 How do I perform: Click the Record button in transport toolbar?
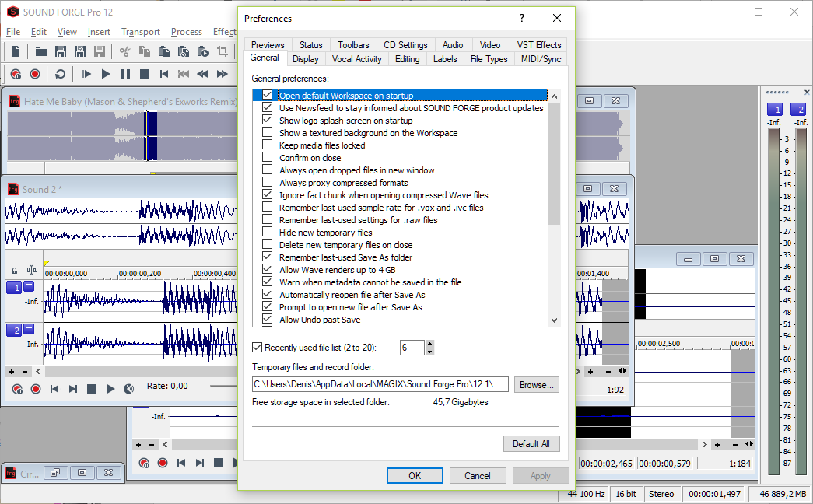click(x=35, y=74)
